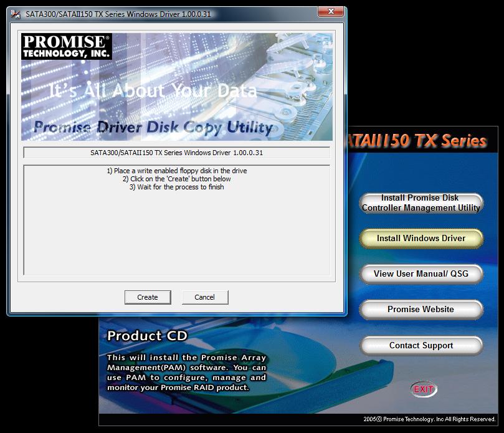Image resolution: width=504 pixels, height=433 pixels.
Task: Click the Promise Technology copyright notice
Action: tap(429, 419)
